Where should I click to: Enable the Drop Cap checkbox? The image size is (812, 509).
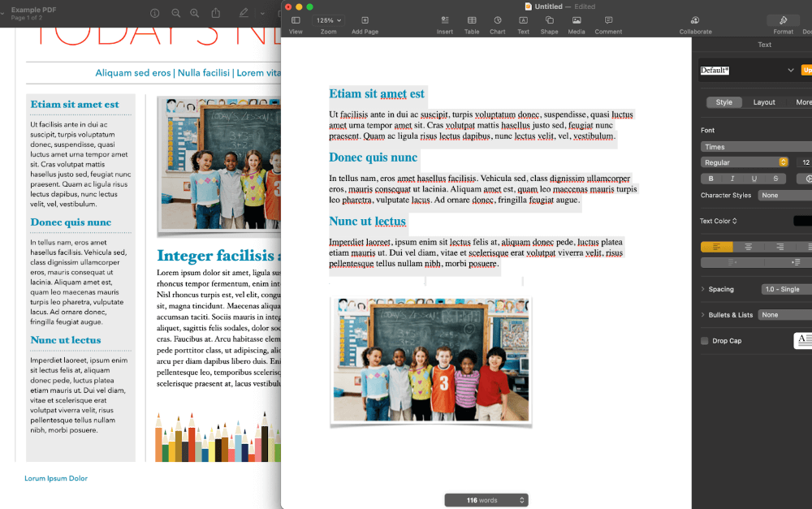(x=705, y=341)
